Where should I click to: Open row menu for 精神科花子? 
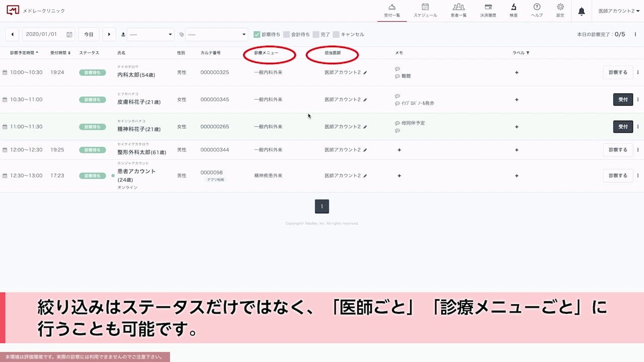click(x=638, y=127)
